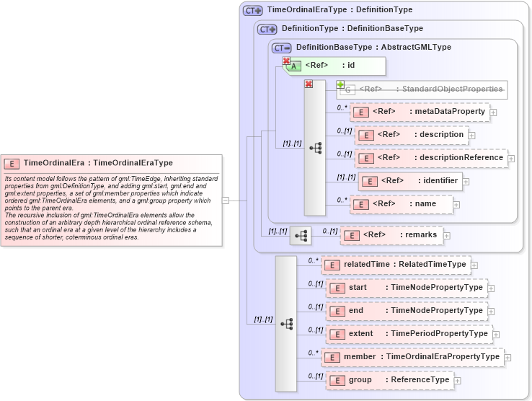
Task: Click the 'descriptionReference' label text
Action: [x=461, y=157]
